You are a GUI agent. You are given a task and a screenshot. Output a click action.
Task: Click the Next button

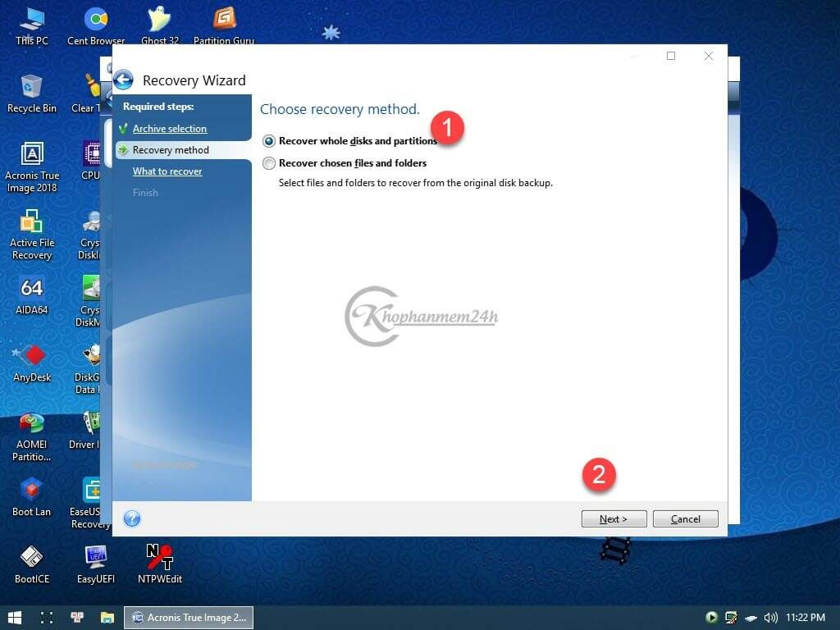[614, 518]
